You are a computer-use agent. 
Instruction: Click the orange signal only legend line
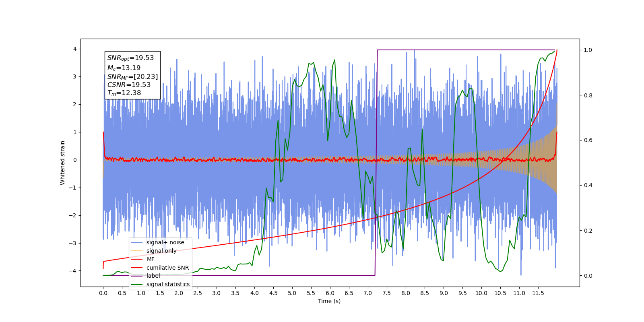coord(137,251)
